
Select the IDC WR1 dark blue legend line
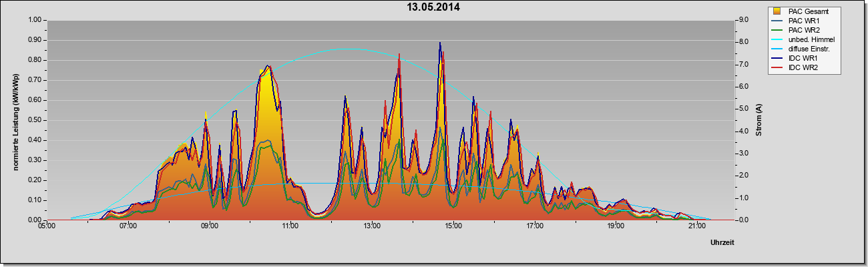coord(777,58)
